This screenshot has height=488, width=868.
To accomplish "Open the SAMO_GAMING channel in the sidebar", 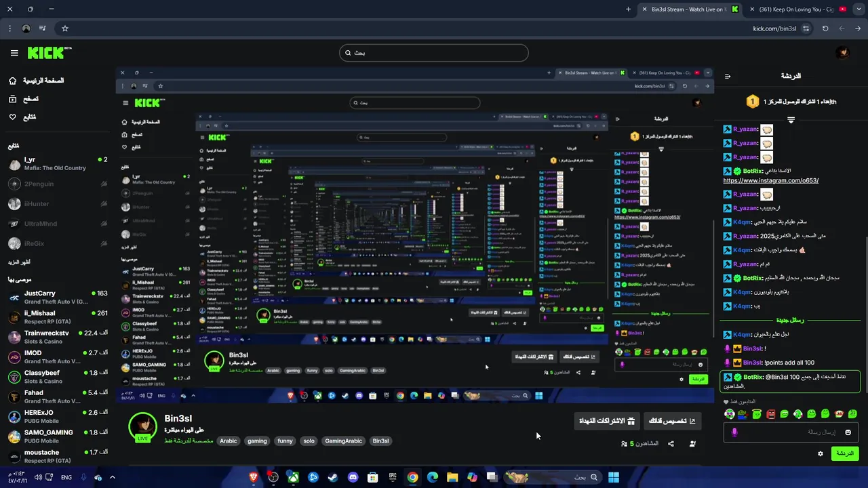I will 58,436.
